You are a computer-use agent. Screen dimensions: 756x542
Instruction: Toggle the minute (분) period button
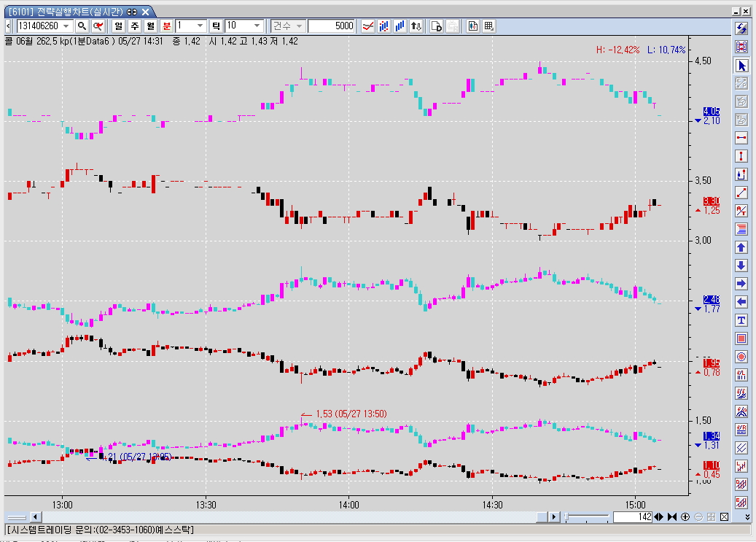tap(166, 26)
